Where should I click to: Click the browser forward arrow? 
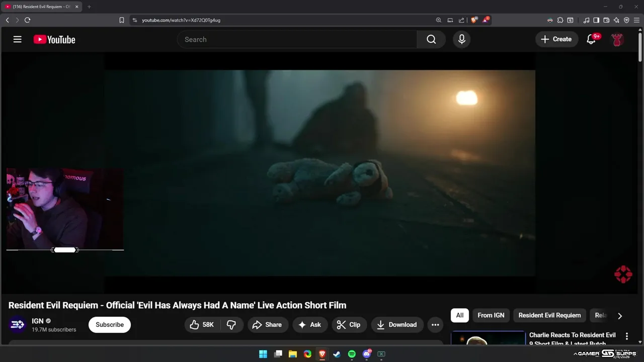coord(17,20)
